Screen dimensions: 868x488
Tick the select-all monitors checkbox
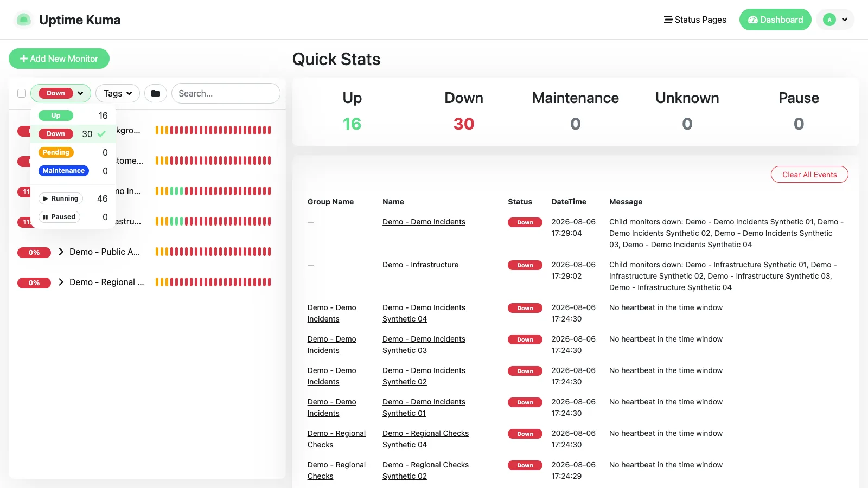[22, 93]
